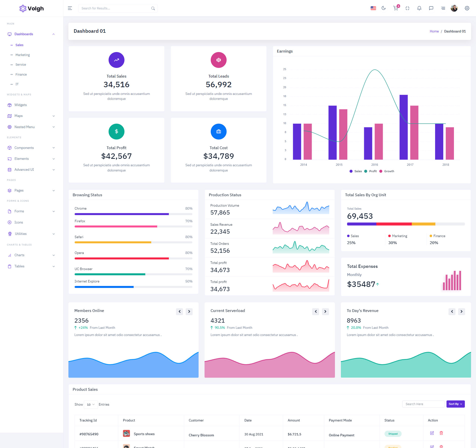The image size is (476, 448).
Task: Click edit icon for Sports shoes row
Action: click(432, 433)
